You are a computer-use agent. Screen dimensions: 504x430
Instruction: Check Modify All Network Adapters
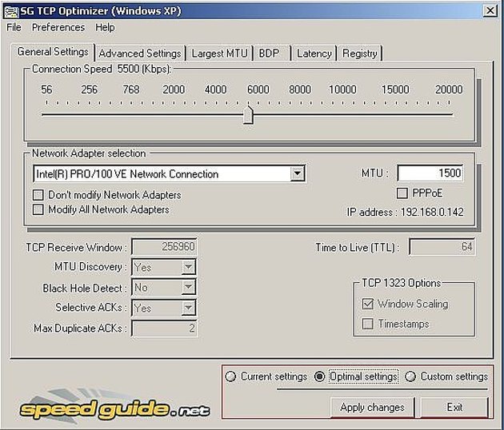38,209
